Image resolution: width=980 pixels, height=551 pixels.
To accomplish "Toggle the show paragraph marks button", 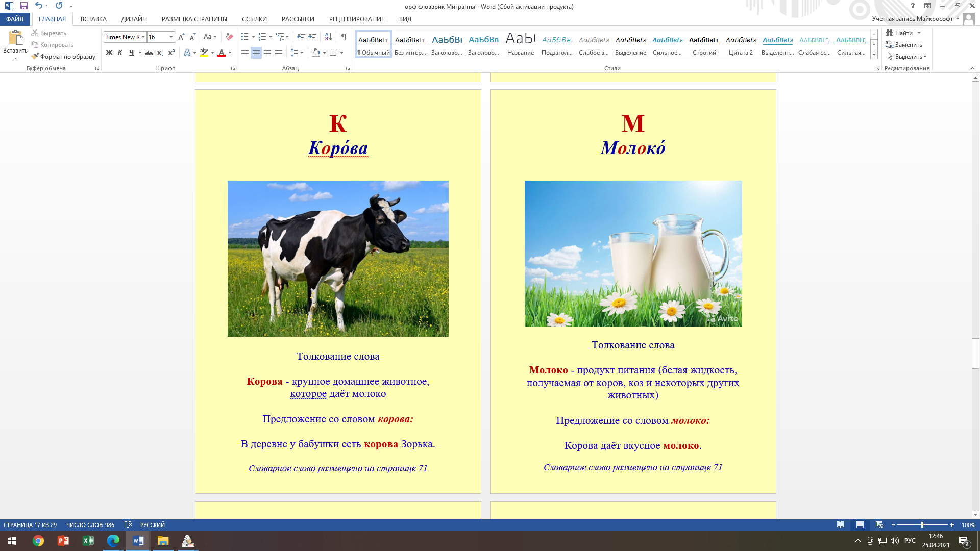I will pos(344,37).
